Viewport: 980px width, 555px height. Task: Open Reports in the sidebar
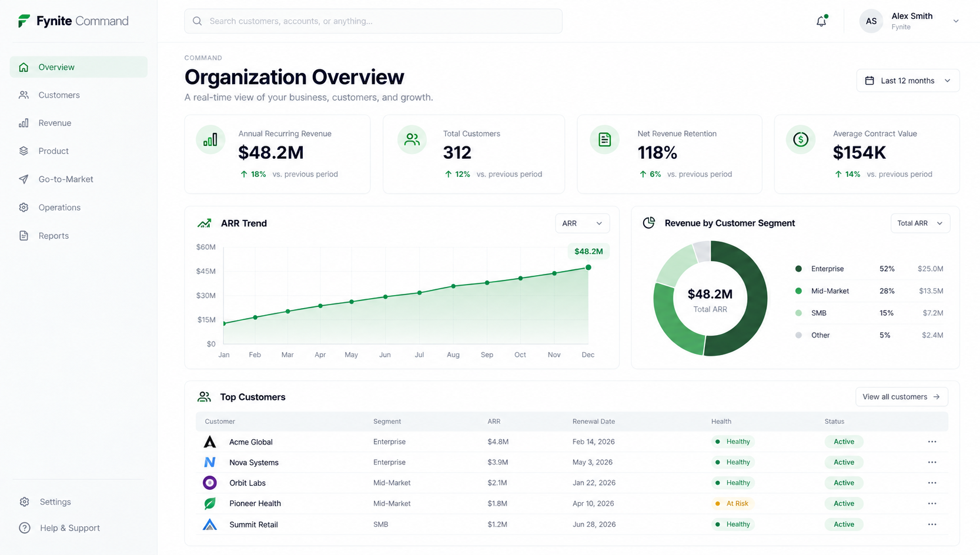[x=79, y=236]
